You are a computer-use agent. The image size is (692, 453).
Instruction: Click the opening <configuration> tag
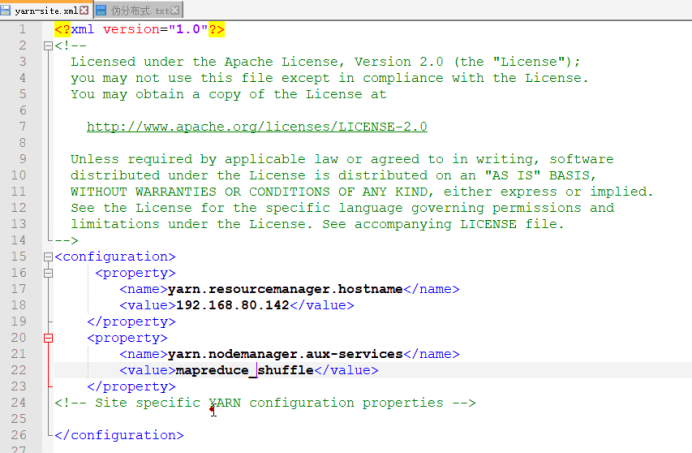115,257
